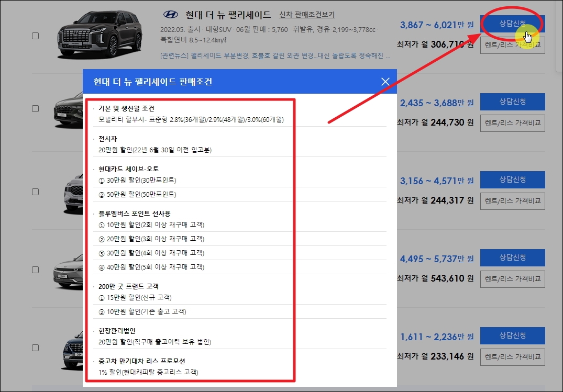Click the 10만원 할인(2회 이상 재구매 고객) item
Viewport: 563px width, 392px height.
pyautogui.click(x=151, y=225)
